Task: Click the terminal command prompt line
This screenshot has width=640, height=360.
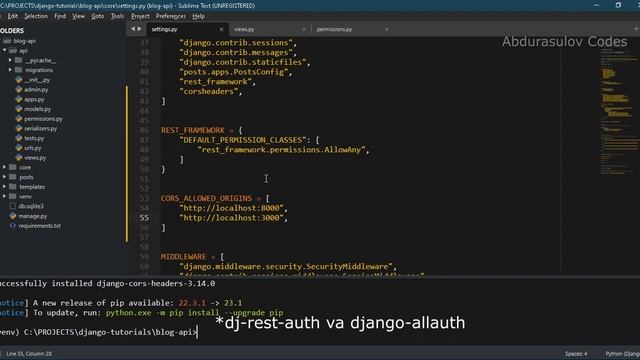Action: (99, 332)
